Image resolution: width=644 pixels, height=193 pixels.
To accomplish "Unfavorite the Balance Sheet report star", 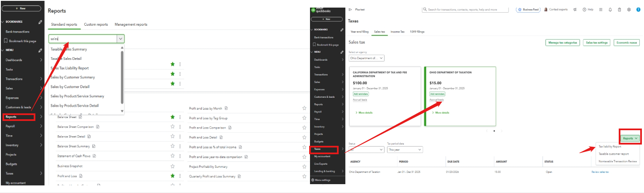I will tap(172, 117).
